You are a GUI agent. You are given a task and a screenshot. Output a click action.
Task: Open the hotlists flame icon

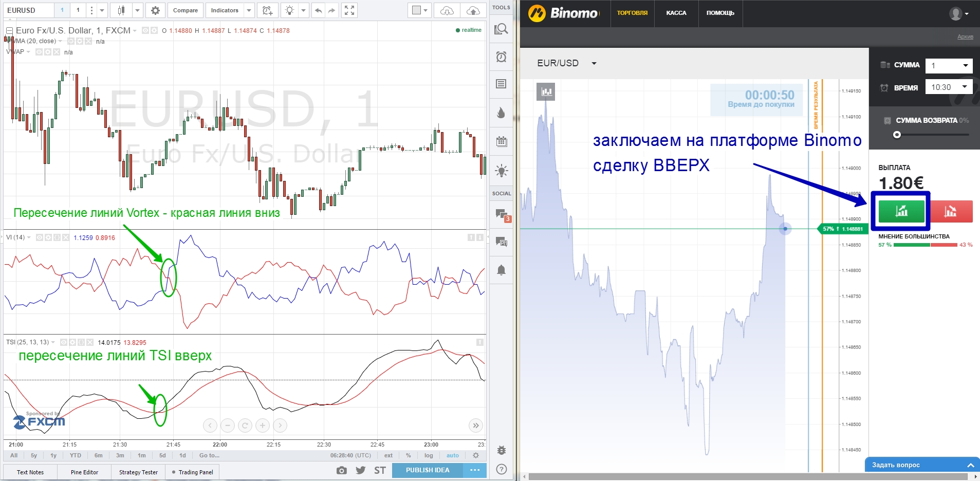(501, 113)
